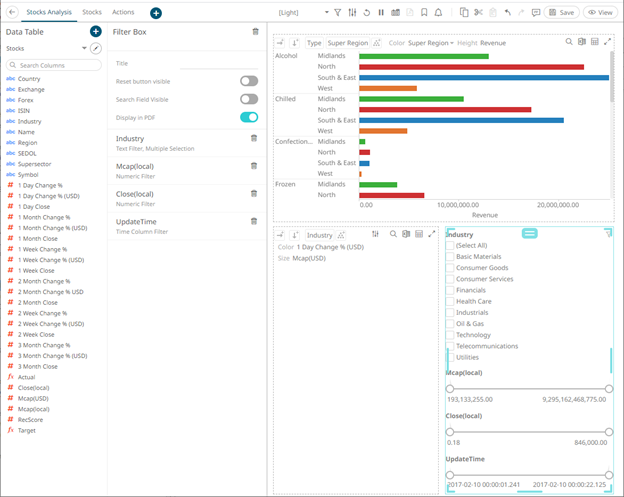Image resolution: width=624 pixels, height=497 pixels.
Task: Turn off the Display in PDF toggle
Action: (x=249, y=117)
